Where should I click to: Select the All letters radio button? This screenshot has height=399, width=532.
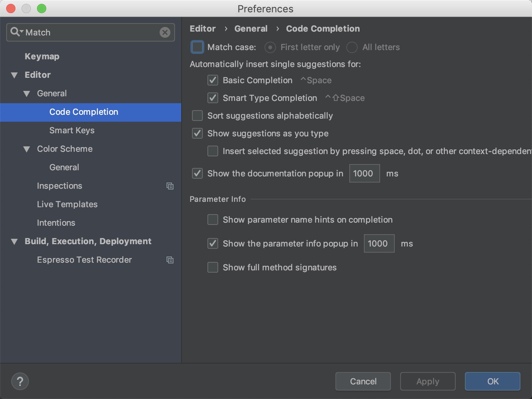(x=352, y=47)
